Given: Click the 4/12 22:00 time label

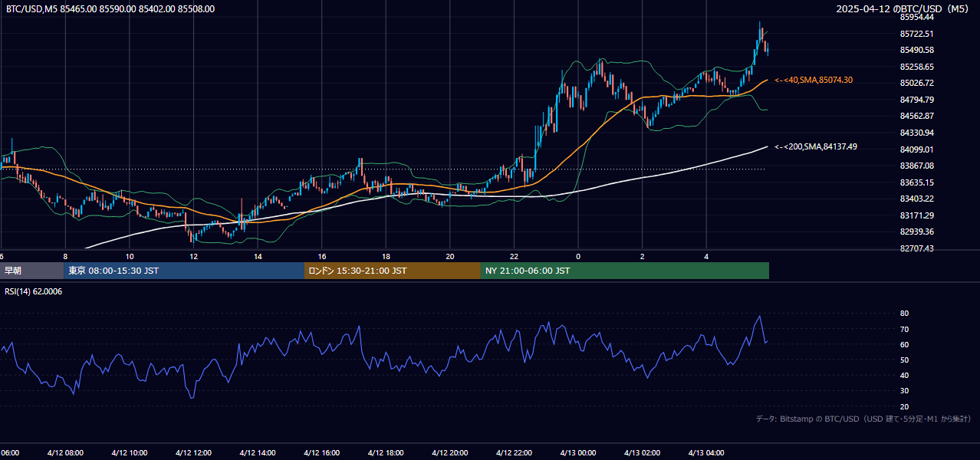Looking at the screenshot, I should click(515, 453).
